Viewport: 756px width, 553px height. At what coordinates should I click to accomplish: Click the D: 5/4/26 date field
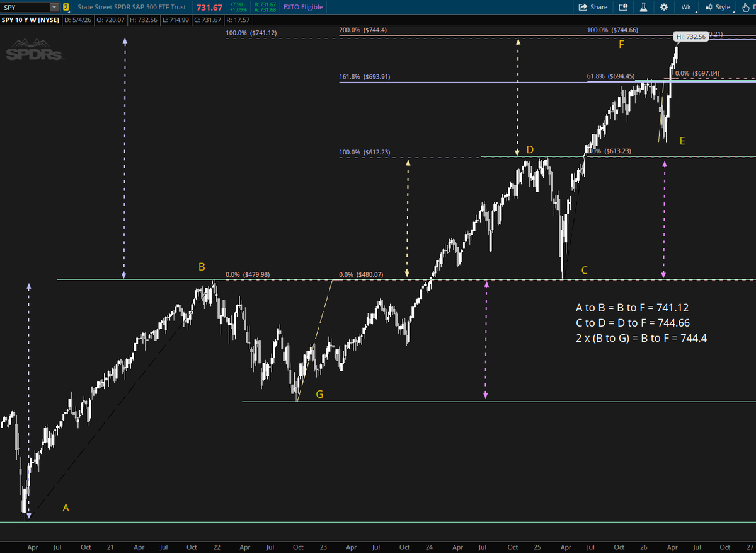pos(78,20)
